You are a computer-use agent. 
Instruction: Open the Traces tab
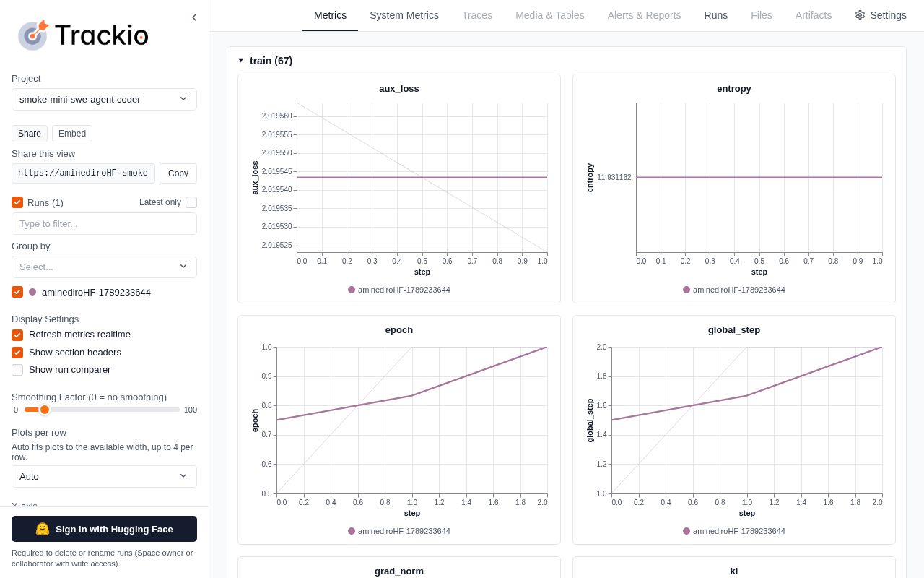pyautogui.click(x=477, y=15)
